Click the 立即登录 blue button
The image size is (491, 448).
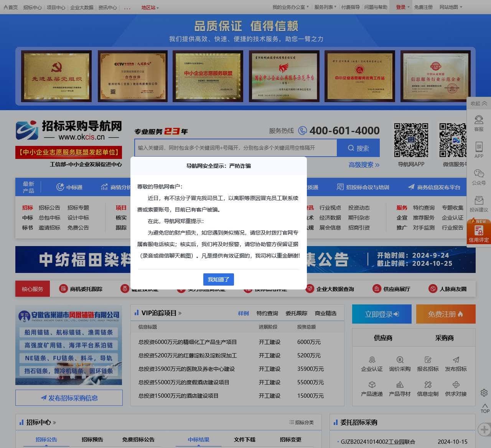[x=382, y=314]
